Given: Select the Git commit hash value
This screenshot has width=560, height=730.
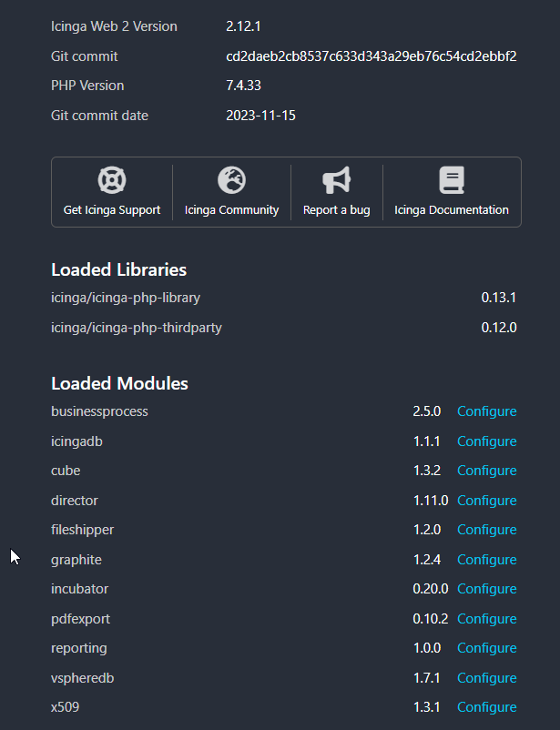Looking at the screenshot, I should (x=372, y=56).
